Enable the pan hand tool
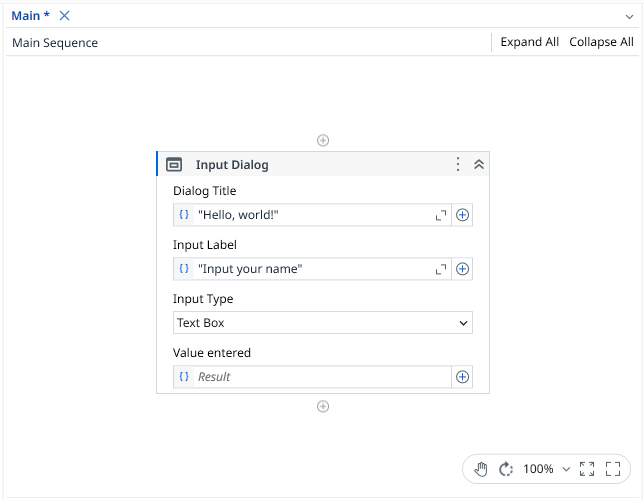The width and height of the screenshot is (644, 500). 481,469
